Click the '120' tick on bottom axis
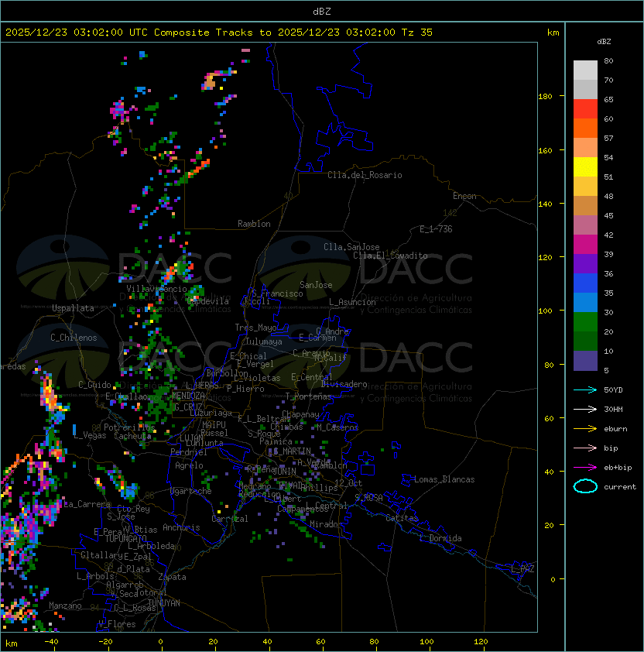Image resolution: width=644 pixels, height=652 pixels. click(x=481, y=642)
